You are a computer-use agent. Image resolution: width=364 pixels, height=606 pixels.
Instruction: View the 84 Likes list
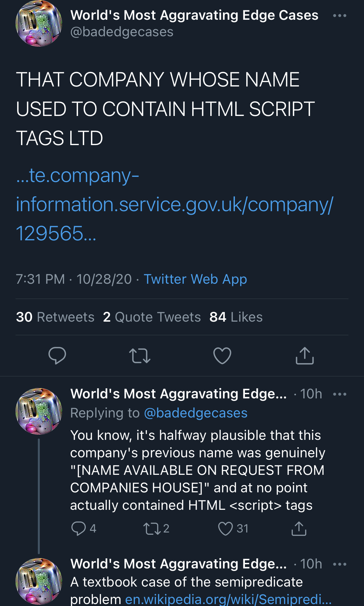coord(236,317)
